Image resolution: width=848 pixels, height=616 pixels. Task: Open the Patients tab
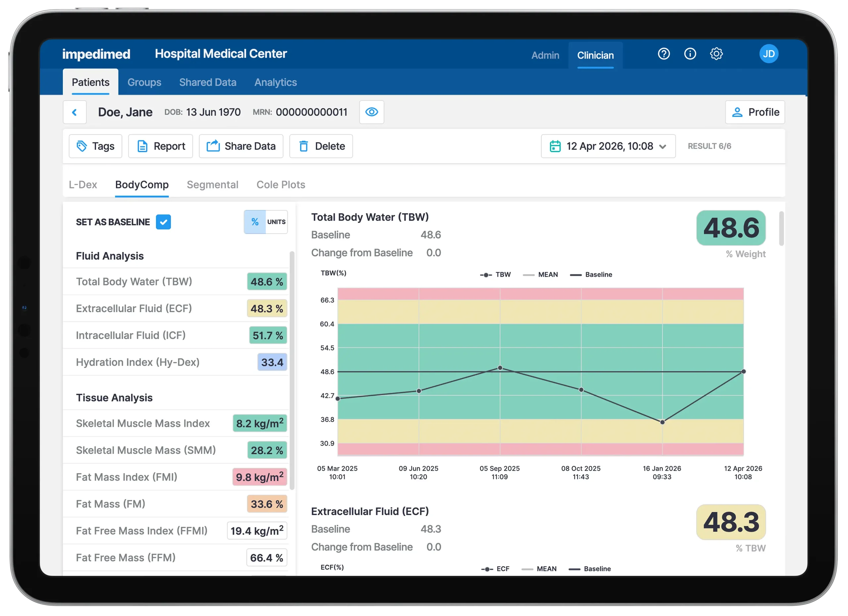pos(90,82)
